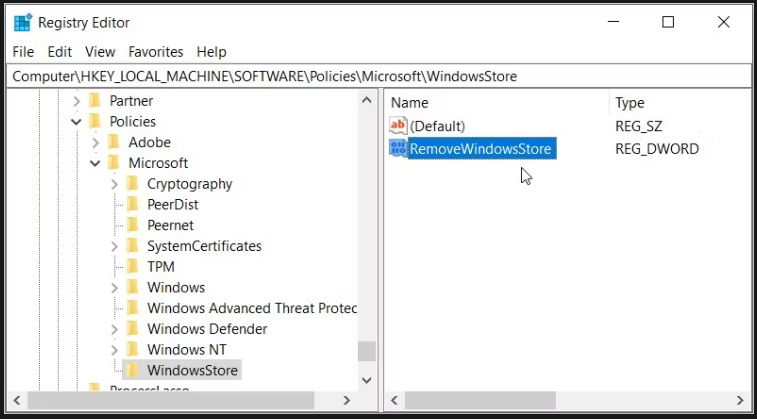Click the tree pane scroll right arrow
757x419 pixels.
(346, 400)
